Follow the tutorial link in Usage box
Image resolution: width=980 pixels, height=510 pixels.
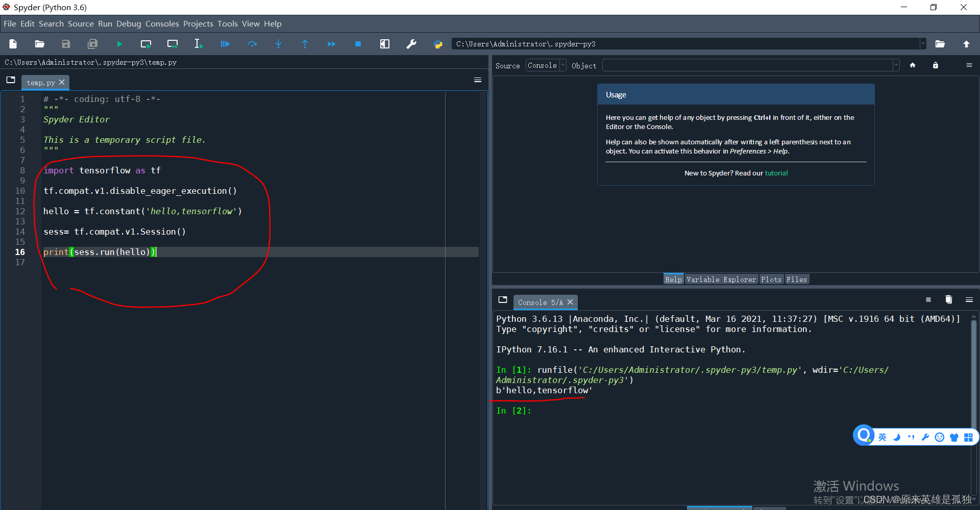point(776,173)
